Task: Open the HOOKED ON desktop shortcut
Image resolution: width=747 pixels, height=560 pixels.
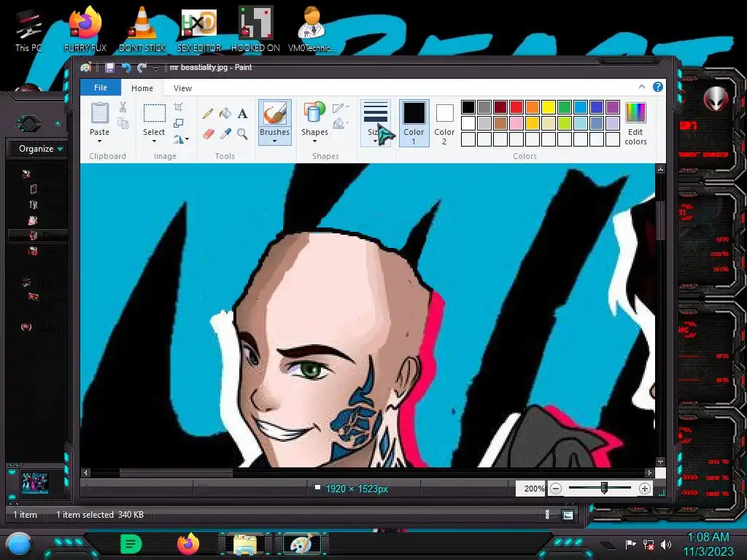Action: [255, 28]
